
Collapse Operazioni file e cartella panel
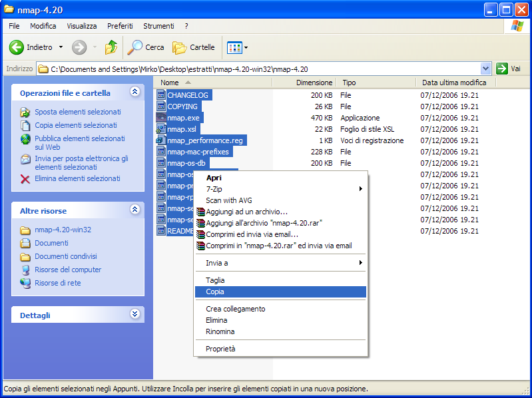coord(134,92)
